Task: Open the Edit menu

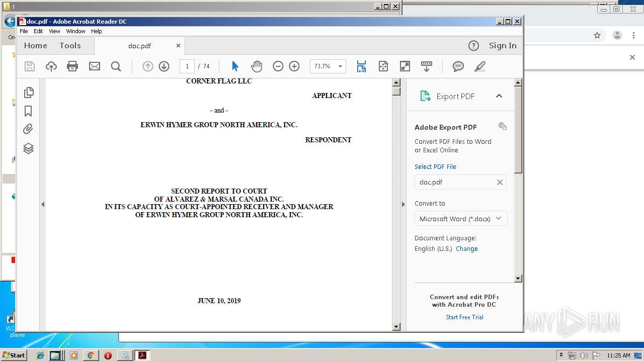Action: pyautogui.click(x=38, y=31)
